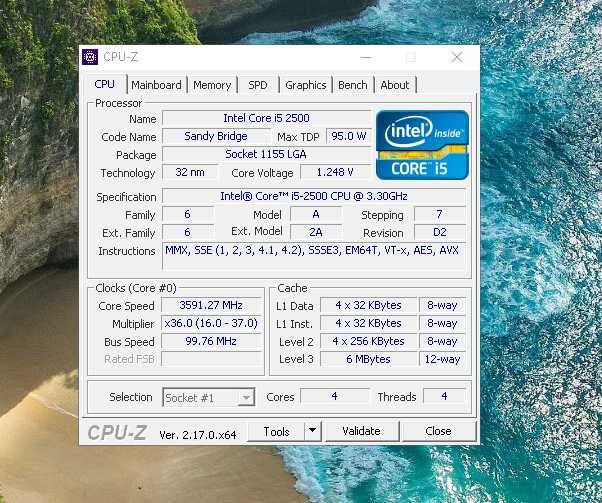Screen dimensions: 602x503
Task: Click the L1 Inst. size '4 x 32 KBytes'
Action: [368, 323]
